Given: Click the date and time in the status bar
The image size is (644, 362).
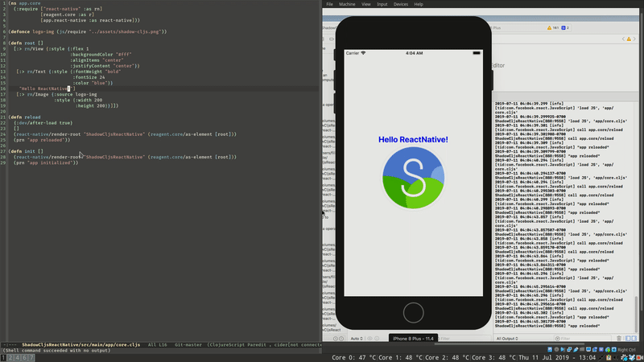Looking at the screenshot, I should (x=557, y=357).
